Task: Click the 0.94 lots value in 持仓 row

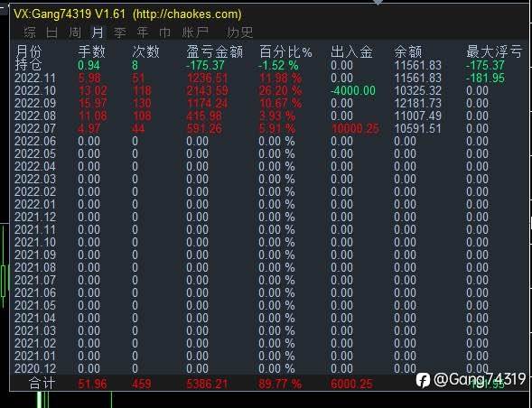Action: [89, 65]
